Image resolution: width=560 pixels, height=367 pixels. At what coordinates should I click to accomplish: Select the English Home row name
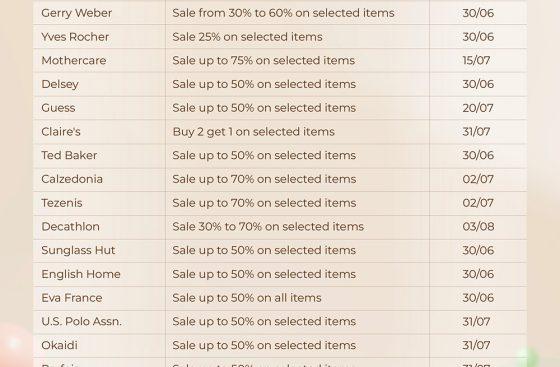point(81,274)
